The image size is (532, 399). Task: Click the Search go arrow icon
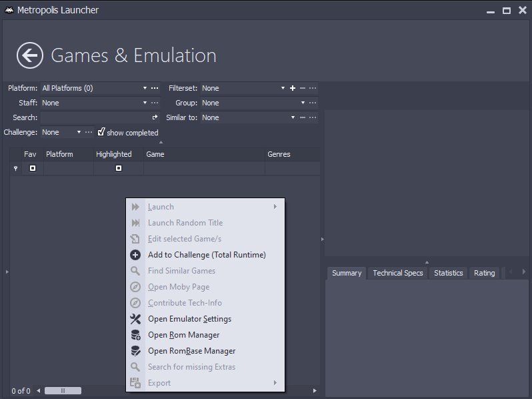tap(155, 117)
